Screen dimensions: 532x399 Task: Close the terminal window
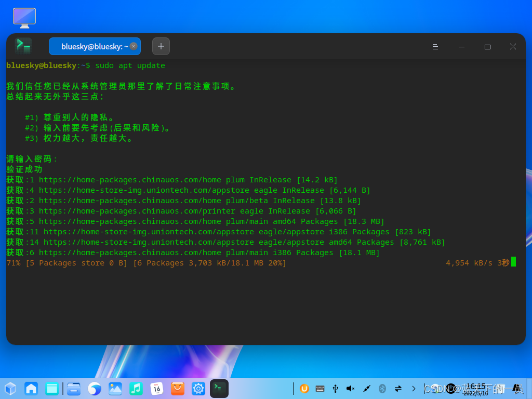click(x=513, y=47)
